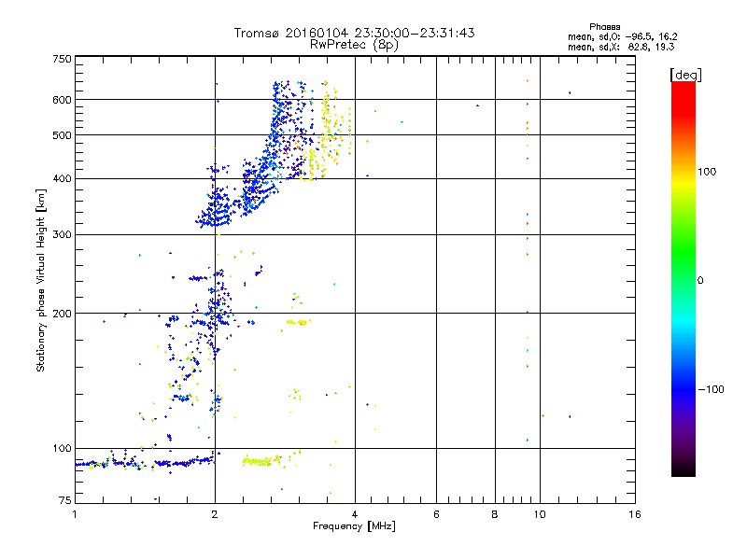Screen dimensions: 747x560
Task: Click the y-axis tick label '75'
Action: coord(65,500)
